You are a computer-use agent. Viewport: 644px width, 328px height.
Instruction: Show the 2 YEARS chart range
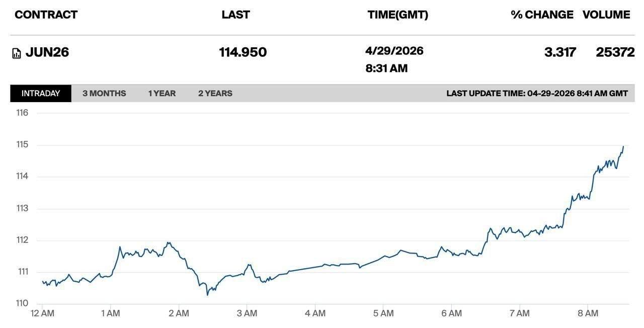tap(215, 94)
